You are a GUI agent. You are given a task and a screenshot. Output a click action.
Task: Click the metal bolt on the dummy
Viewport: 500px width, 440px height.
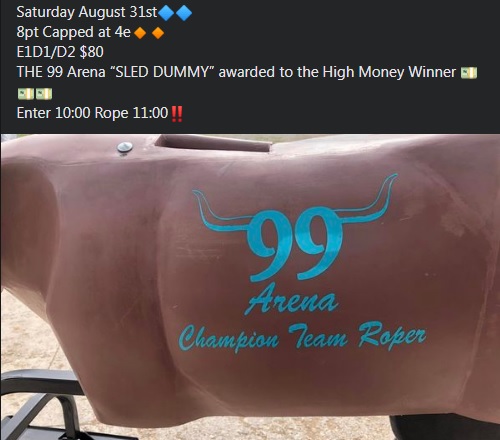125,147
